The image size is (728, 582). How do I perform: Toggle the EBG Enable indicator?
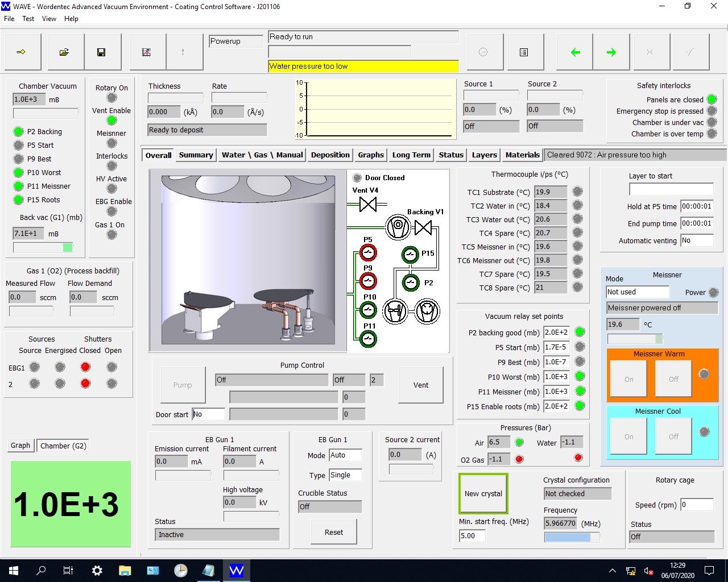click(x=112, y=211)
